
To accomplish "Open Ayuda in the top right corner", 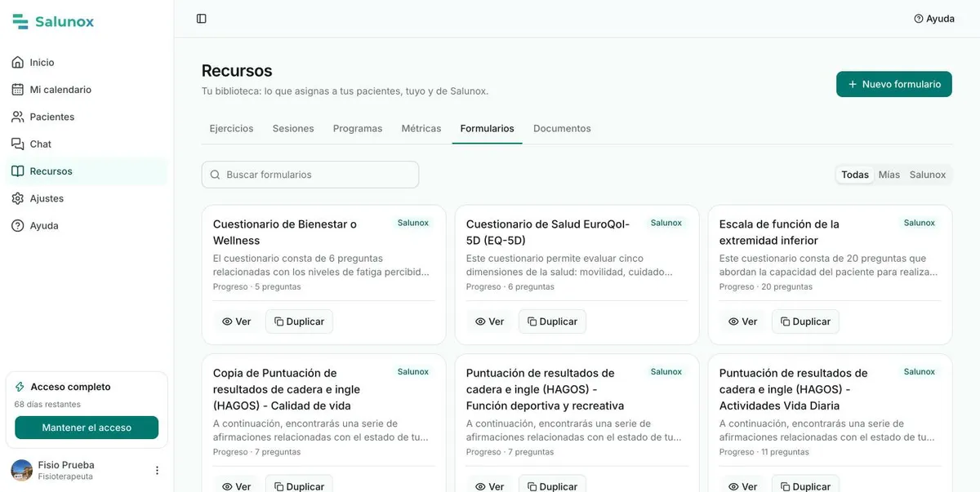I will point(934,19).
